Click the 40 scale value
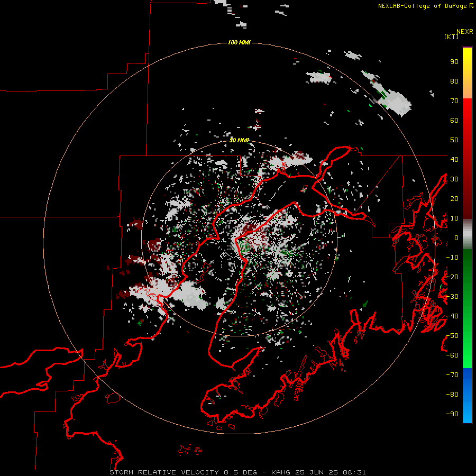 tap(454, 159)
